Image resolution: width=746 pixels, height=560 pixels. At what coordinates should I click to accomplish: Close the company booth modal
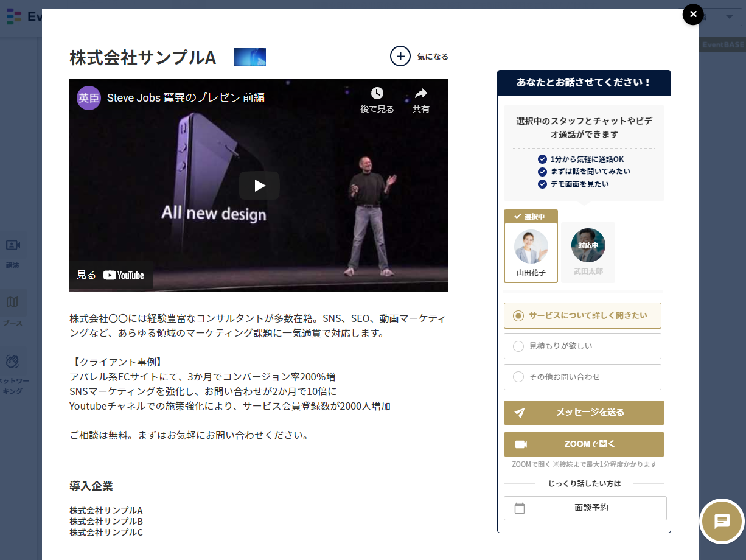coord(693,14)
